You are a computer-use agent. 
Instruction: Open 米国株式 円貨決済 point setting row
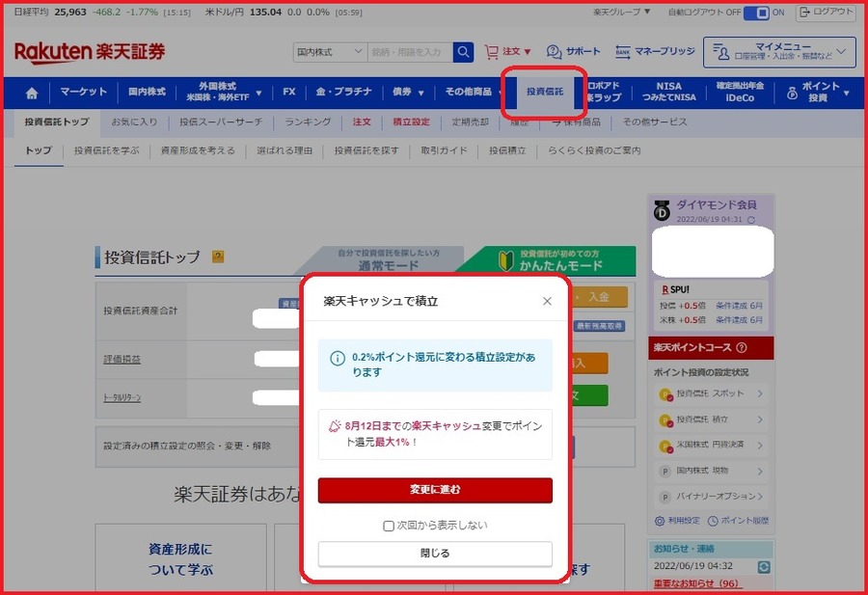711,445
